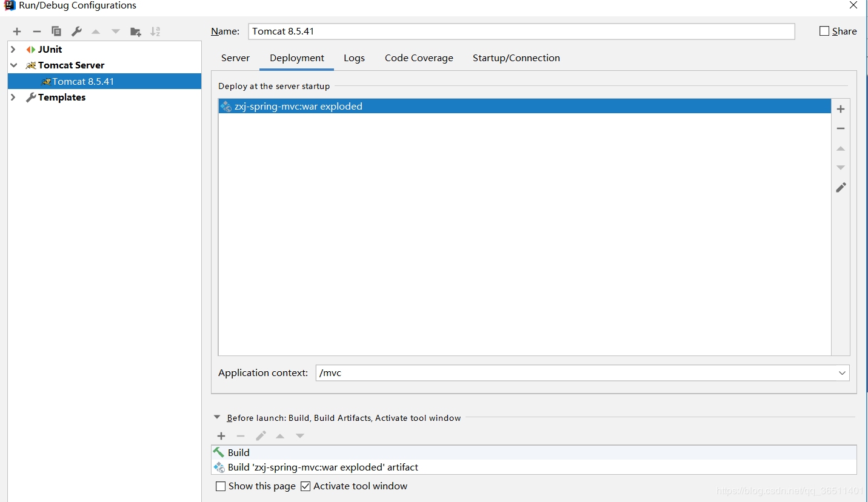Add a before launch task
Screen dimensions: 868x502
tap(221, 436)
